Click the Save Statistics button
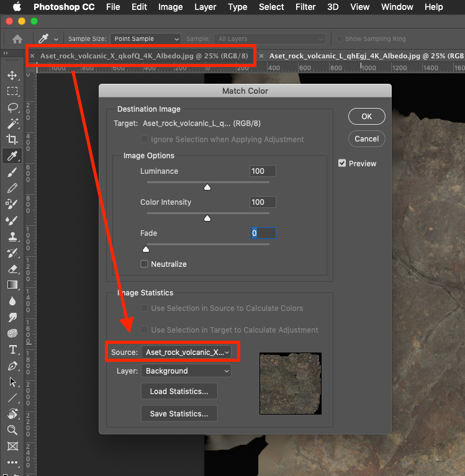 tap(179, 413)
